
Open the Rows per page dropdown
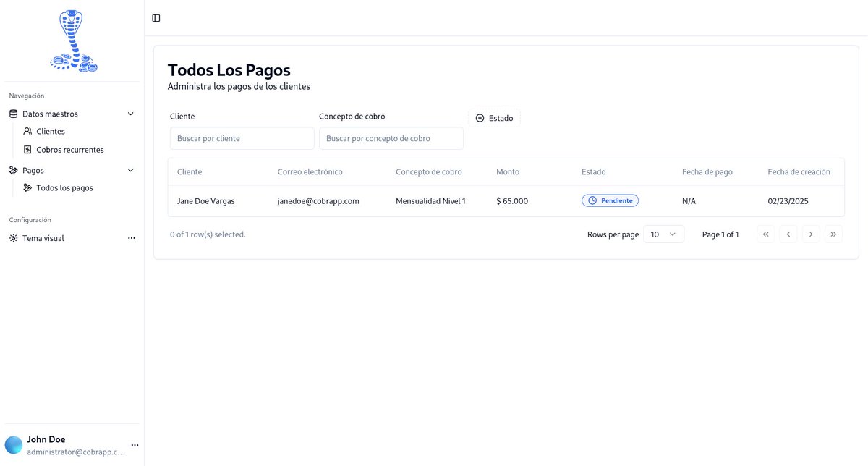coord(663,234)
